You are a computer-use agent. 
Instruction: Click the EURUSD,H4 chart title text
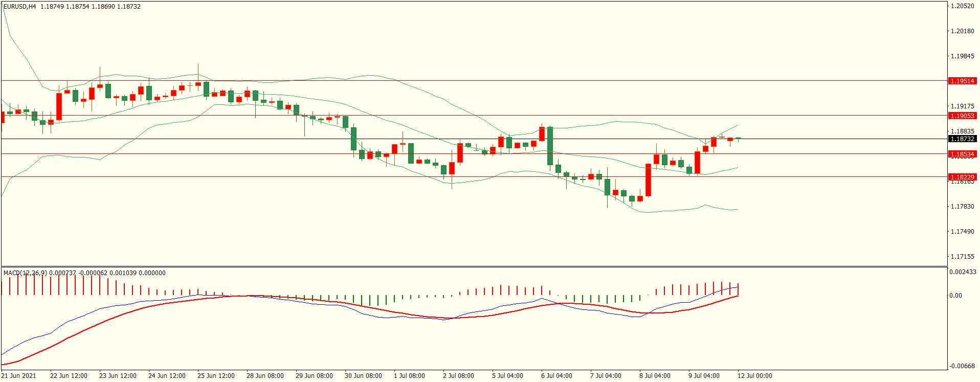(x=20, y=7)
